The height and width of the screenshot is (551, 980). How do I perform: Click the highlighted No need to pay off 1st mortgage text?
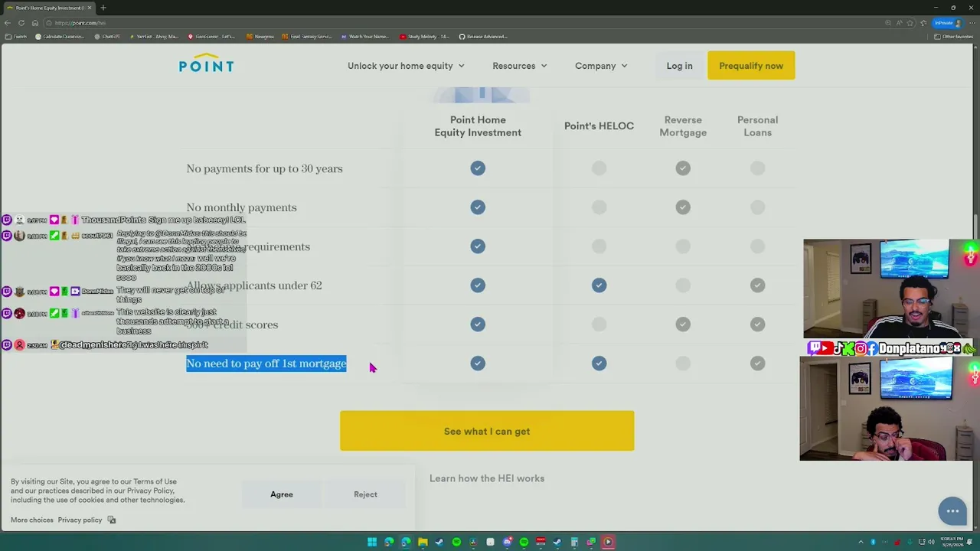pyautogui.click(x=266, y=364)
